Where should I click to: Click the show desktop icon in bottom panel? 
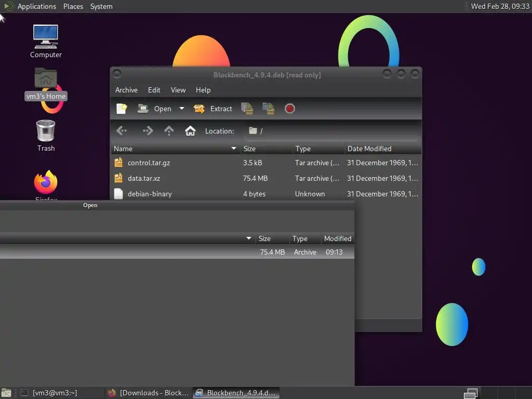click(x=6, y=393)
